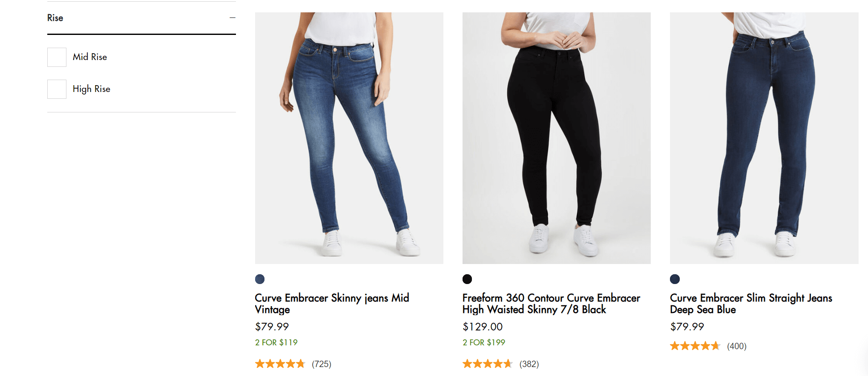Select the blue Mid Vintage color swatch
The height and width of the screenshot is (376, 868).
click(260, 279)
